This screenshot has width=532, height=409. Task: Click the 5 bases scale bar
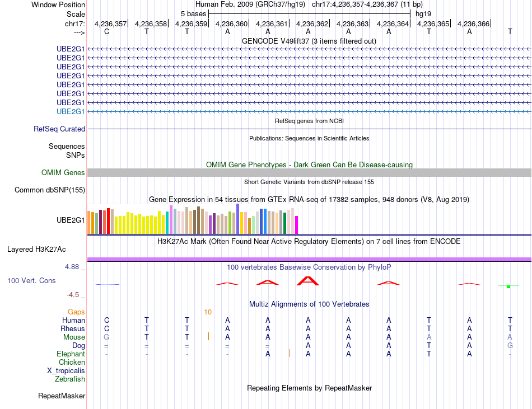310,14
